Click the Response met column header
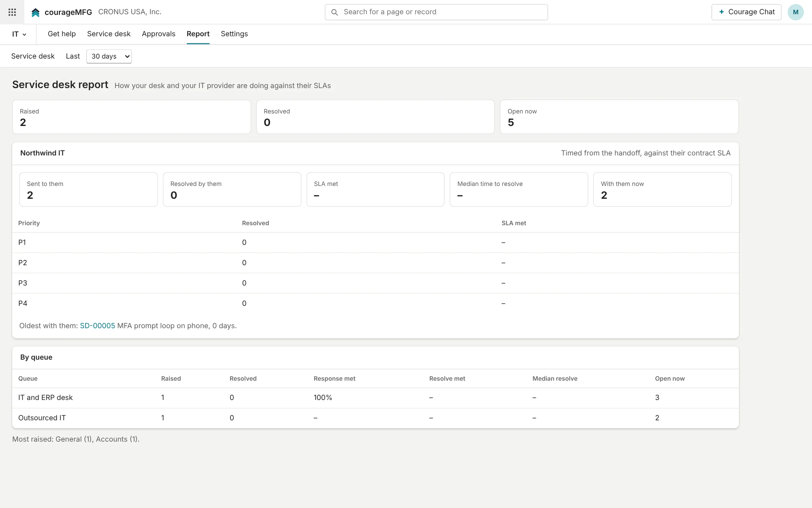 [334, 379]
